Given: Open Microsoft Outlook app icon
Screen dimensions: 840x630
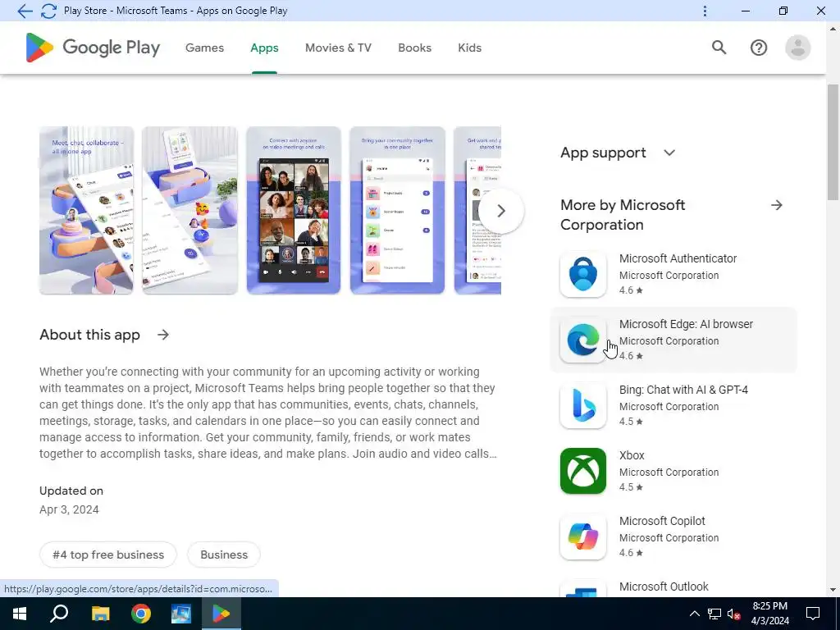Looking at the screenshot, I should pyautogui.click(x=583, y=588).
